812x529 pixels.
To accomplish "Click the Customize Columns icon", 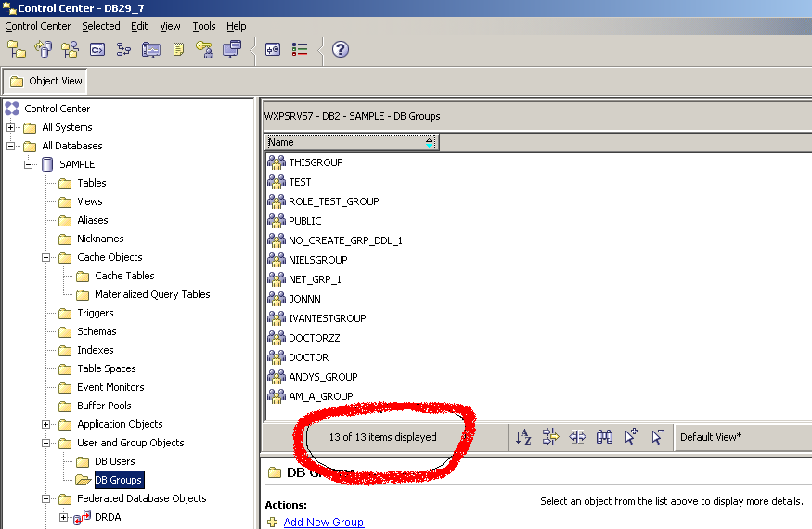I will (577, 437).
